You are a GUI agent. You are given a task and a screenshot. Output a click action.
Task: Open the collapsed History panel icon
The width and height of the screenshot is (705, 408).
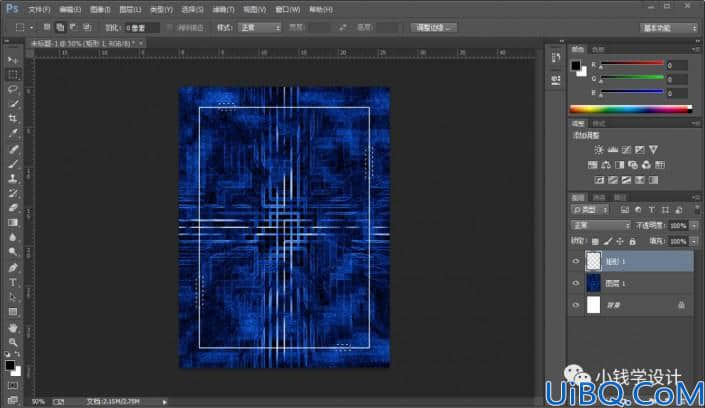point(556,57)
